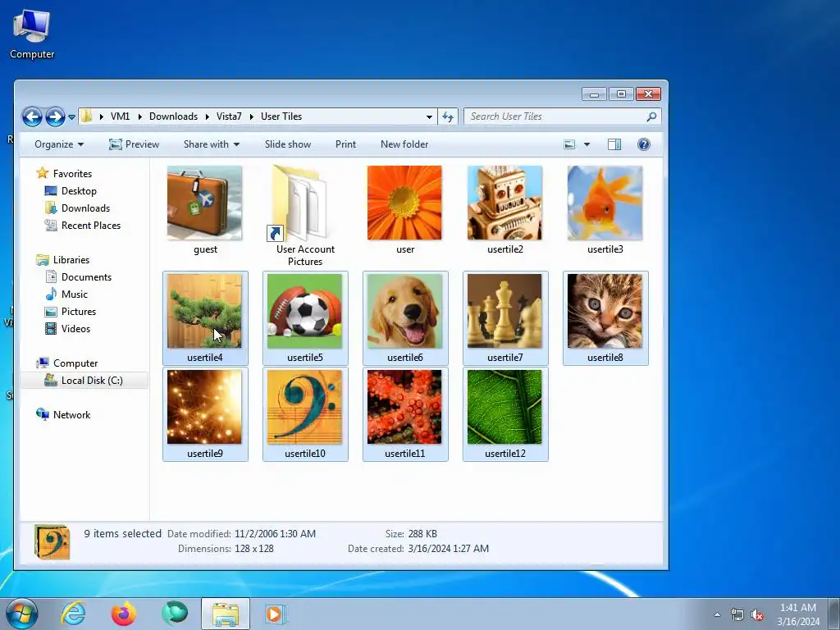Open address bar previous locations dropdown

click(429, 116)
